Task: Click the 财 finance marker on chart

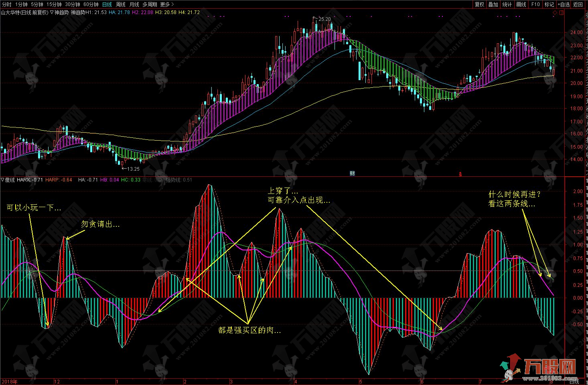Action: point(352,173)
